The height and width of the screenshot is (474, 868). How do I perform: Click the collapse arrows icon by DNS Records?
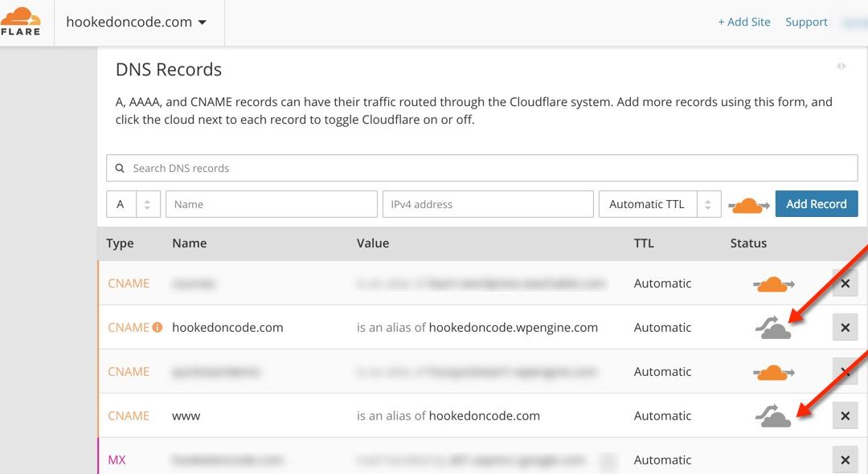(841, 67)
